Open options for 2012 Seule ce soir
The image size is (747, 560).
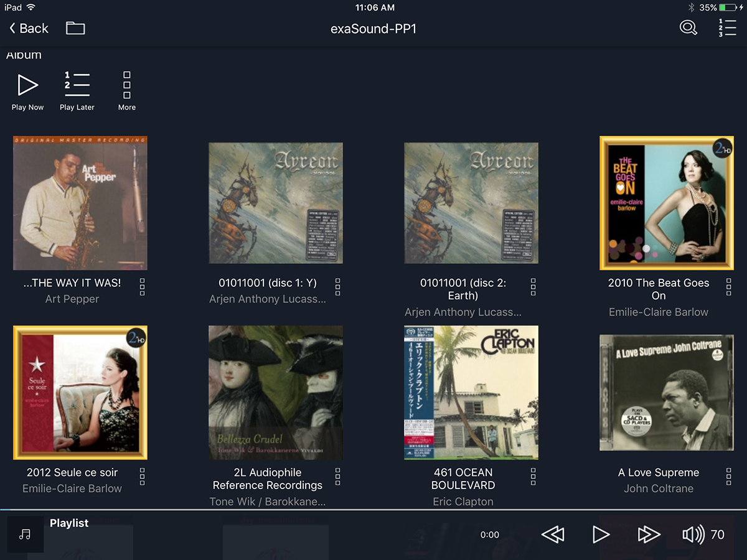pyautogui.click(x=143, y=477)
